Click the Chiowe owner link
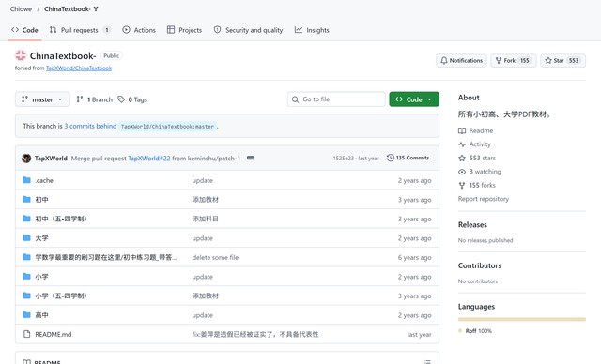601x364 pixels. pos(21,8)
